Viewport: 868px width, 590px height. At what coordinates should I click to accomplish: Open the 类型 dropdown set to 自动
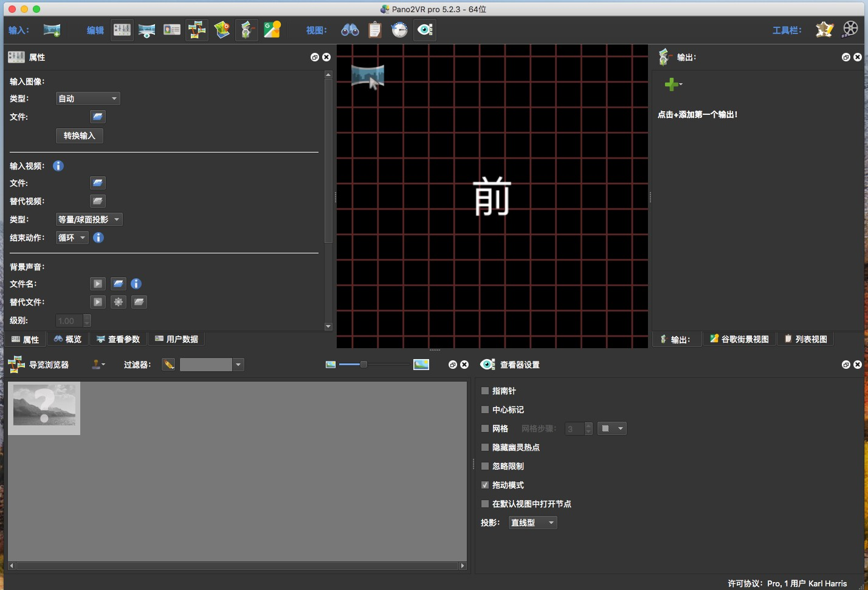[88, 98]
